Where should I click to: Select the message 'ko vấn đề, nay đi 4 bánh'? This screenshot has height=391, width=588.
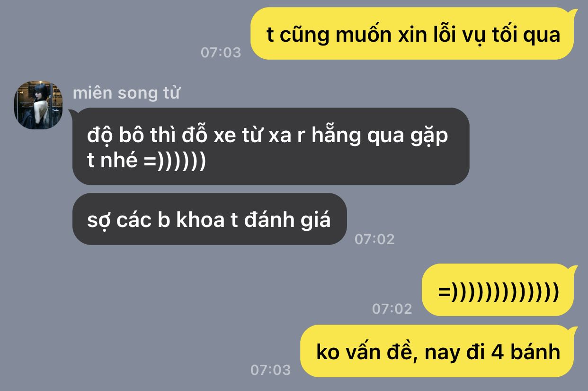pos(439,351)
